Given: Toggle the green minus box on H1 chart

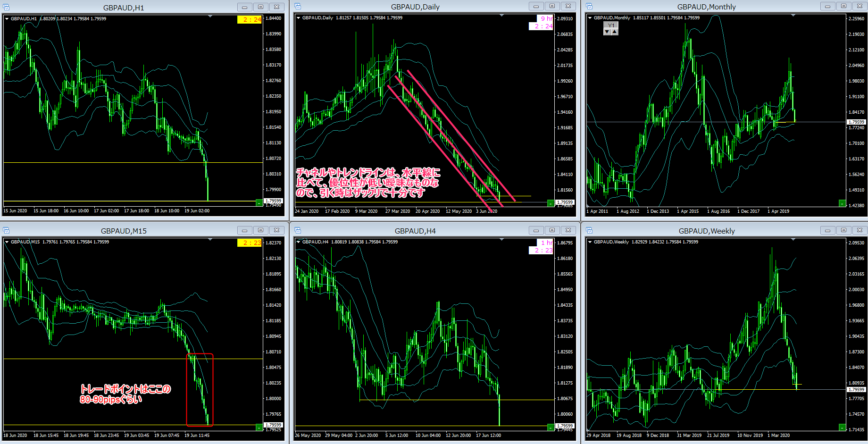Looking at the screenshot, I should (259, 202).
